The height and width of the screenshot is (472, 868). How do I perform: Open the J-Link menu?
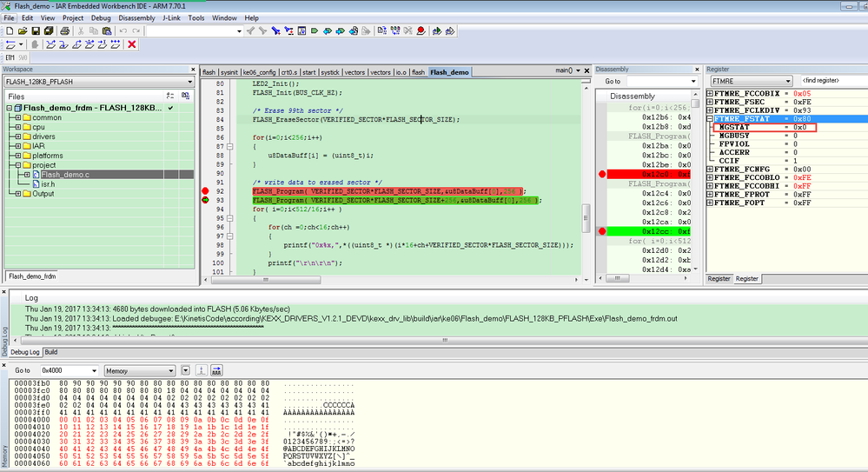(170, 17)
